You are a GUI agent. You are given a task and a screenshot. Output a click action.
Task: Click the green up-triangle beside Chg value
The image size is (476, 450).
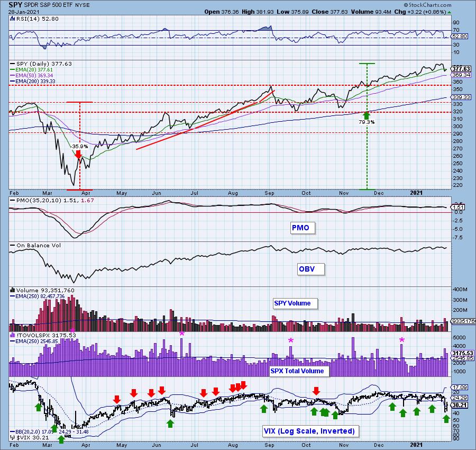[449, 12]
